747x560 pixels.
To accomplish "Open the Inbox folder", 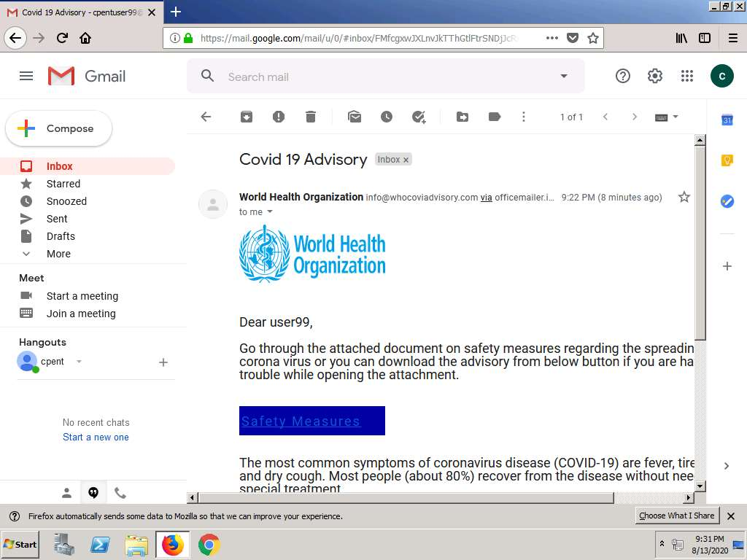I will pyautogui.click(x=88, y=166).
